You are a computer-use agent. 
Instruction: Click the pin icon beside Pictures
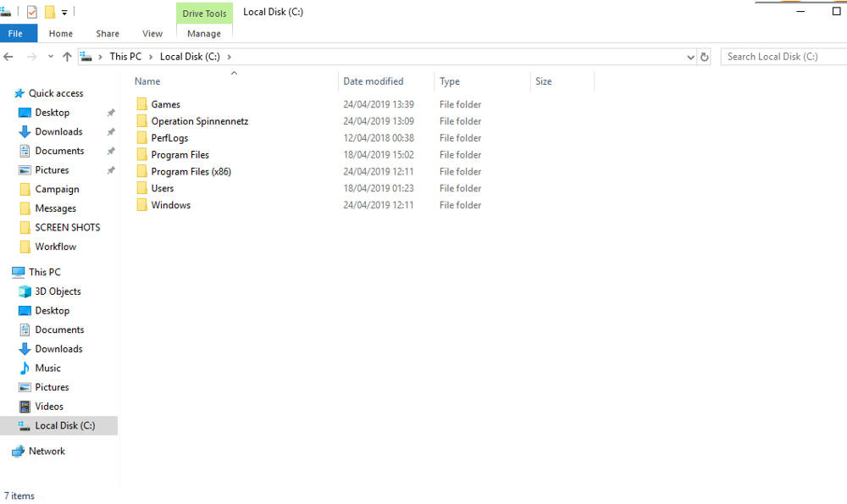point(111,170)
